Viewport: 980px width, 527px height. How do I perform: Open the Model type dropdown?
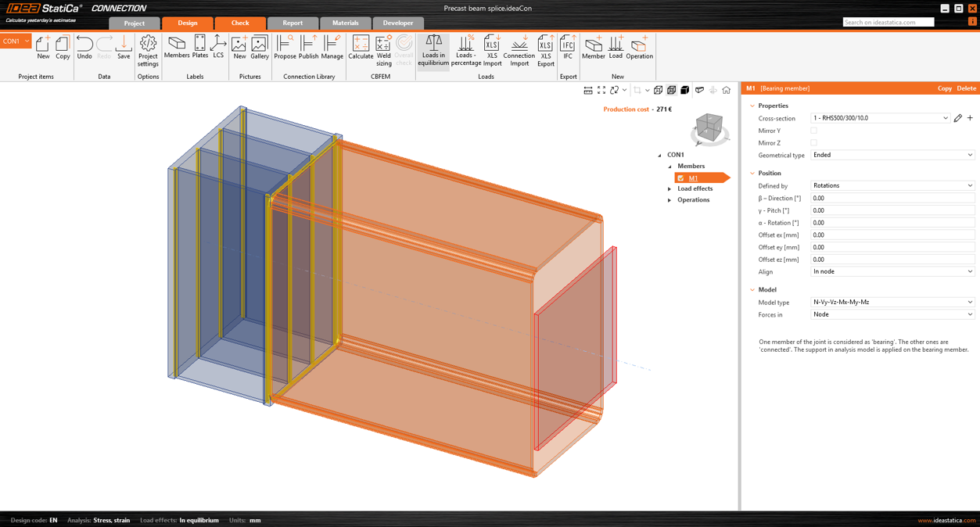[892, 302]
